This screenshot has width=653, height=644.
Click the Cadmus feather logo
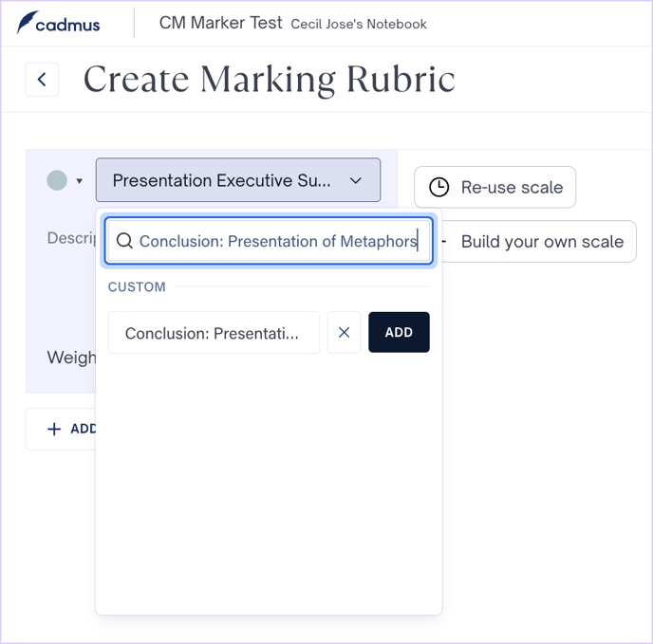pos(26,23)
